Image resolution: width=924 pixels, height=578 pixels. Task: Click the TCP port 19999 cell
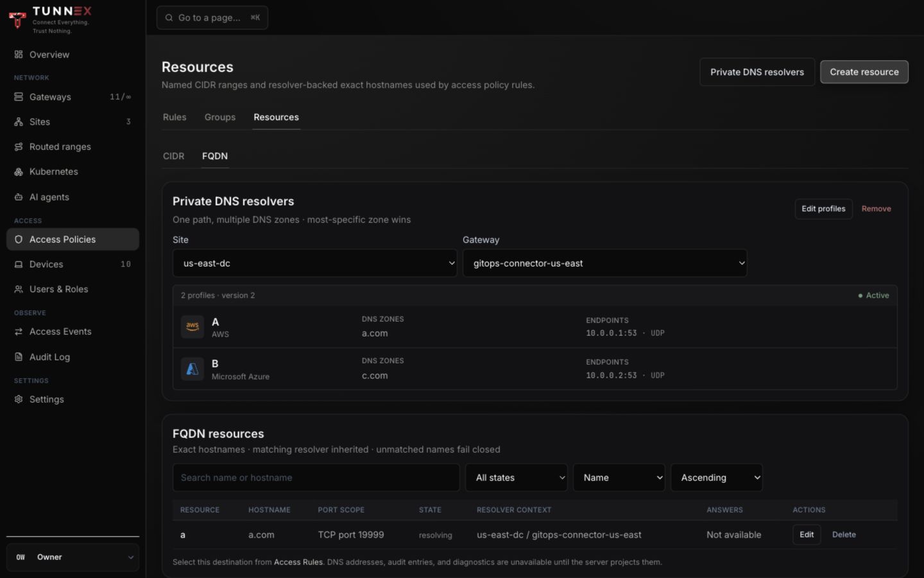click(x=351, y=535)
